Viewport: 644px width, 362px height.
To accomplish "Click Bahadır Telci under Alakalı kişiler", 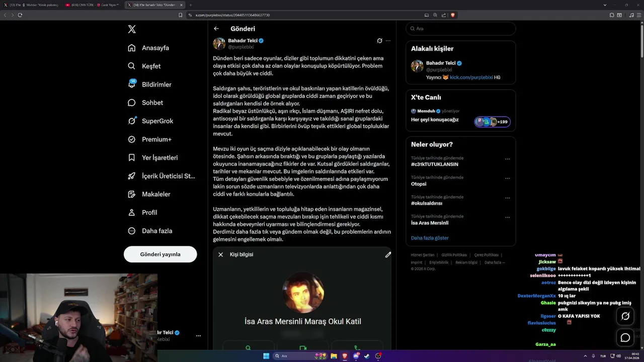I will click(x=441, y=63).
